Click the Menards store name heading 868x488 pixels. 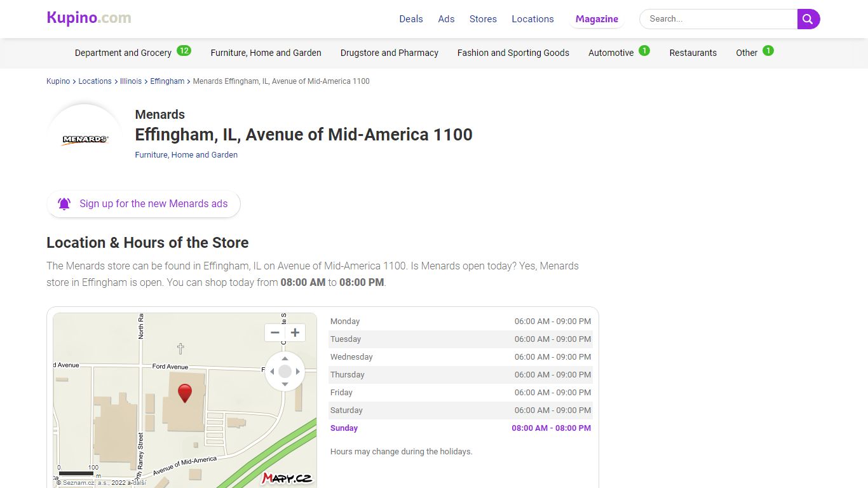point(160,114)
